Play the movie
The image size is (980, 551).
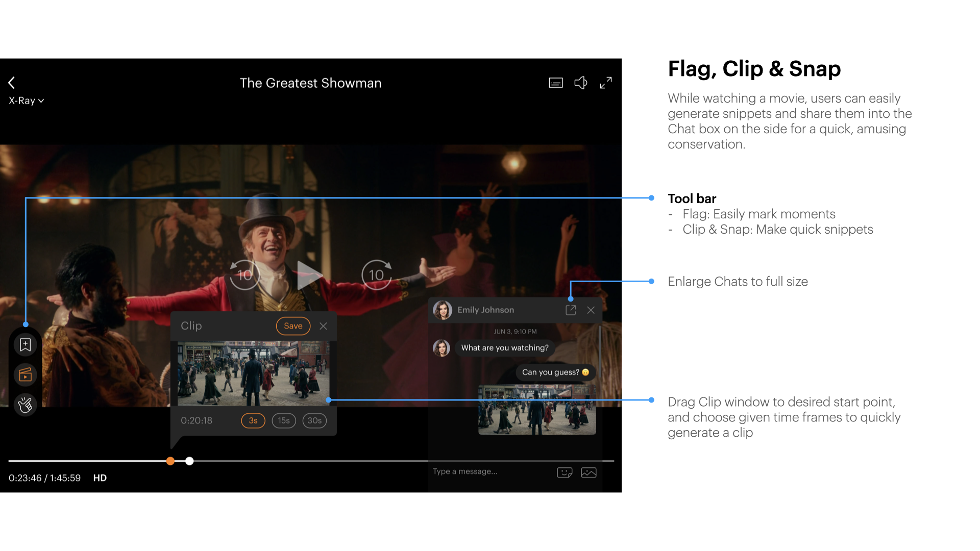tap(309, 275)
